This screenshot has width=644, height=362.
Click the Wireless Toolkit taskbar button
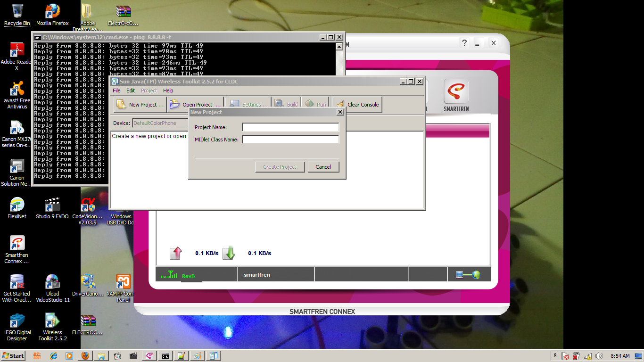click(x=214, y=356)
